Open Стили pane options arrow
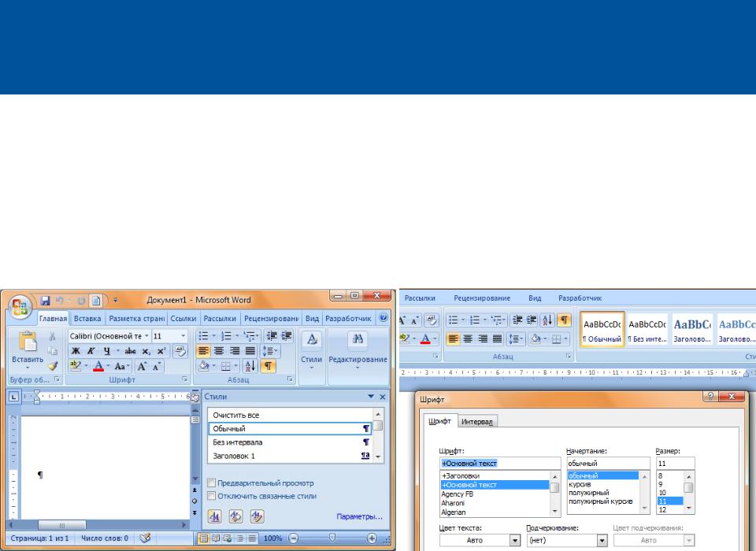Viewport: 756px width, 551px height. pyautogui.click(x=371, y=396)
